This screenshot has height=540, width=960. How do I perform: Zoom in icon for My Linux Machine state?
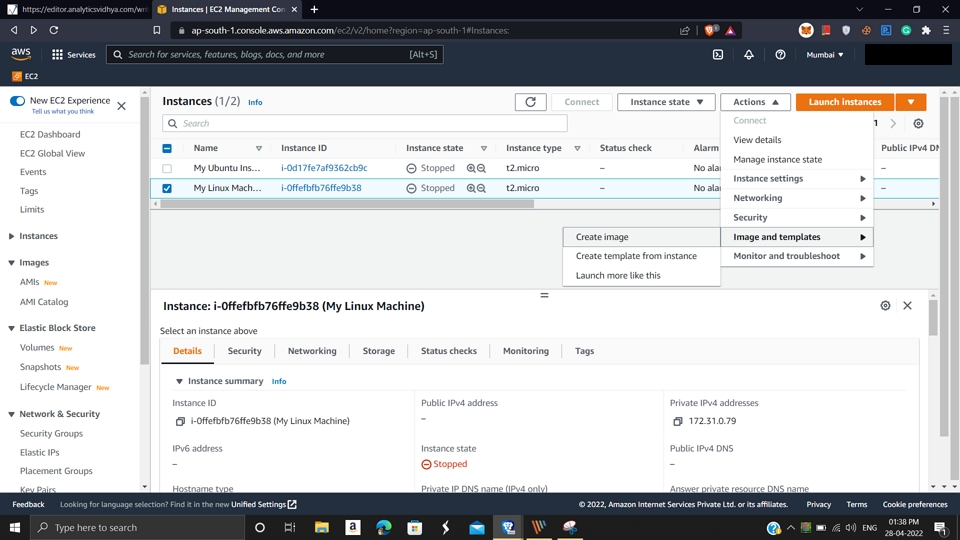(471, 188)
